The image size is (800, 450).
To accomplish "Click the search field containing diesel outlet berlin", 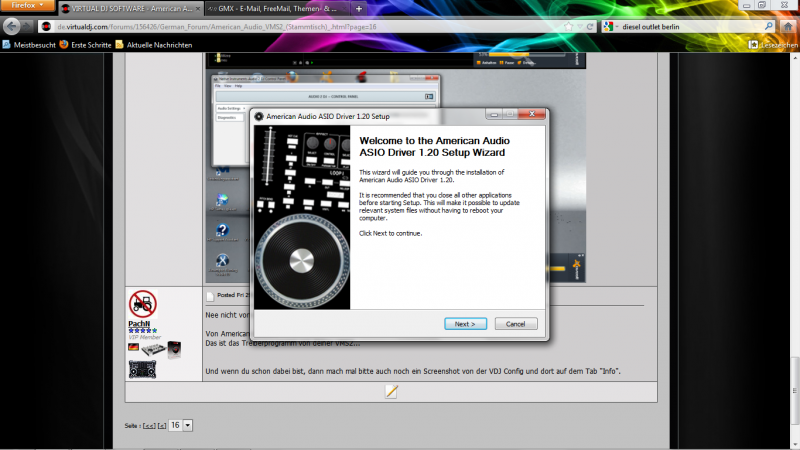I will (x=691, y=27).
